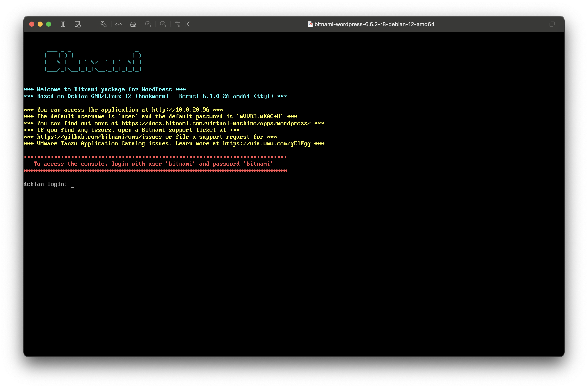Click the 'Based on Debian GNU/Linux 12' line
The width and height of the screenshot is (588, 388).
[x=155, y=96]
